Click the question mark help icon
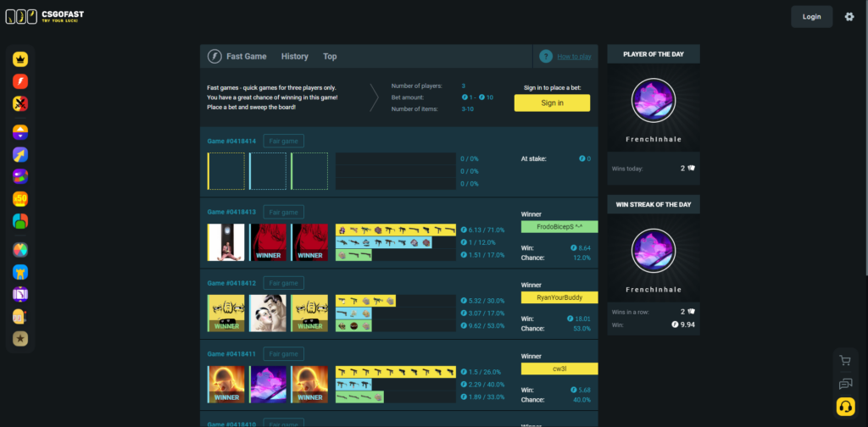 (x=546, y=56)
